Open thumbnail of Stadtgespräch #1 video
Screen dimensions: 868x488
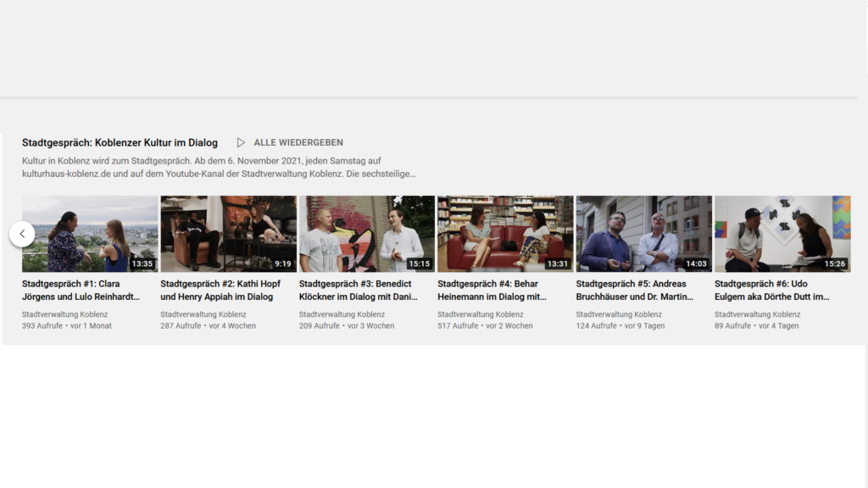click(90, 234)
